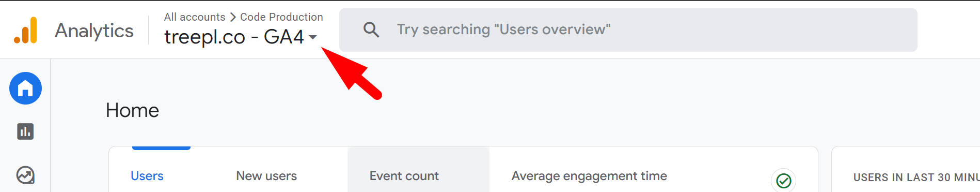Focus the Try searching Users overview field

(628, 30)
